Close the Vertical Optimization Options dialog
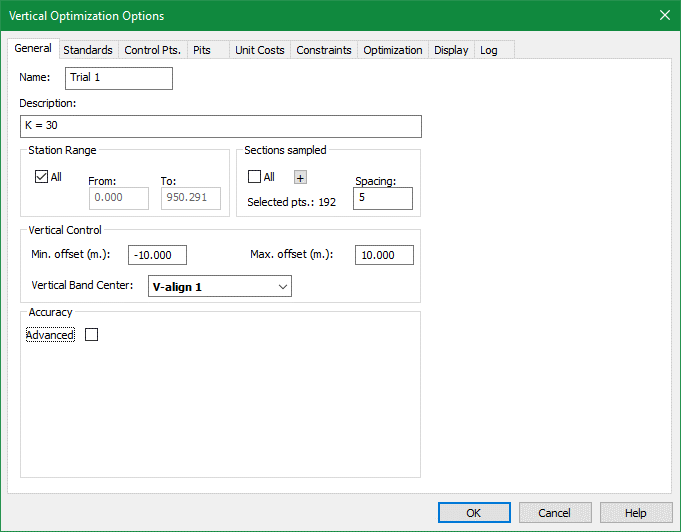This screenshot has width=681, height=532. click(x=664, y=15)
